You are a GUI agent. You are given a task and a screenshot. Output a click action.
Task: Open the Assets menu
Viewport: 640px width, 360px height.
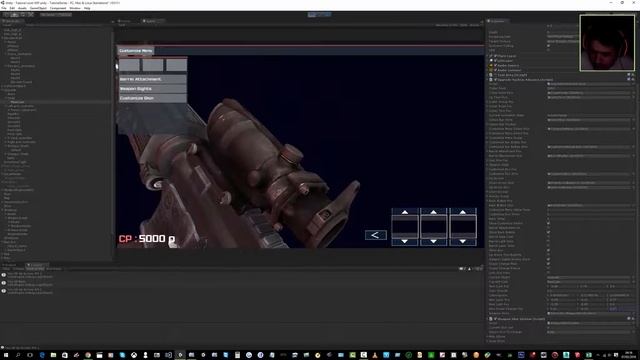[x=22, y=8]
